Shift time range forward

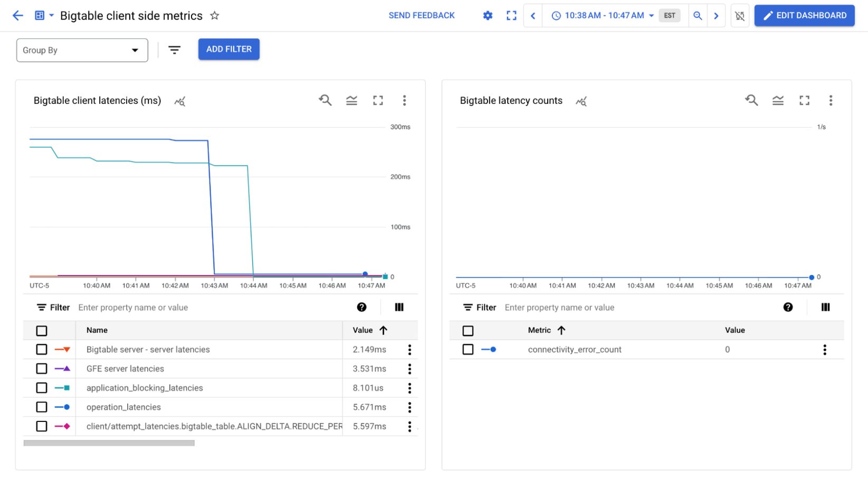click(716, 16)
